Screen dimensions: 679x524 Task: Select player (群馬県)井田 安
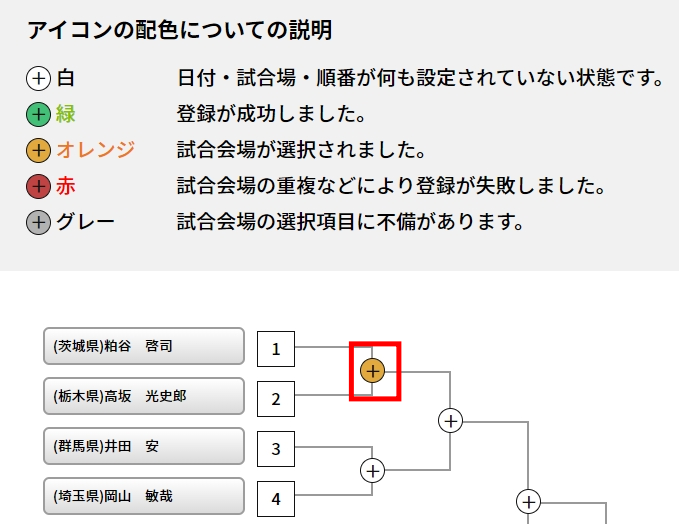(144, 446)
